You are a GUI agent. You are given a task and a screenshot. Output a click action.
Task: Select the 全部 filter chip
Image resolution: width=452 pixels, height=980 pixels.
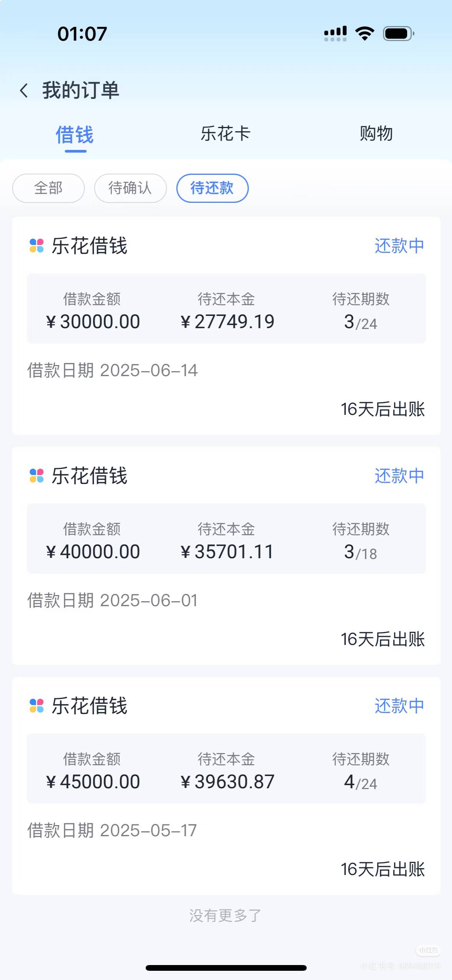coord(48,188)
